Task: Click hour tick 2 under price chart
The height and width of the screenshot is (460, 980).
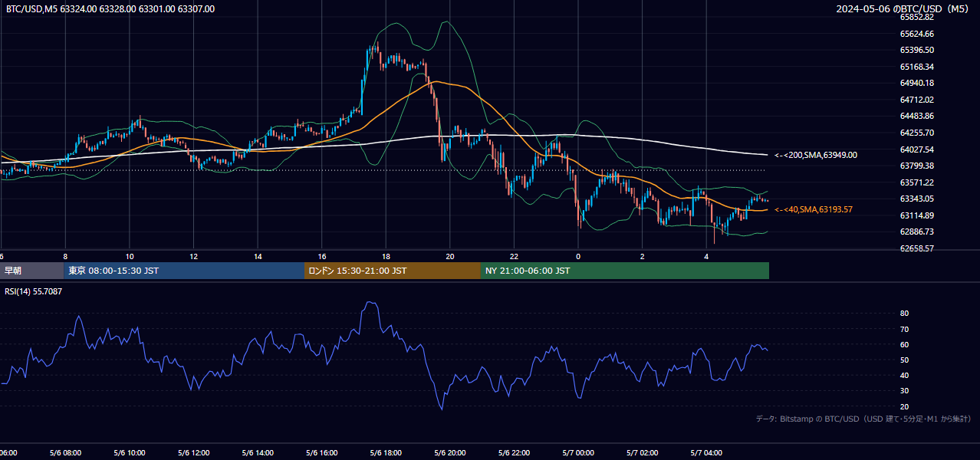Action: pyautogui.click(x=643, y=256)
